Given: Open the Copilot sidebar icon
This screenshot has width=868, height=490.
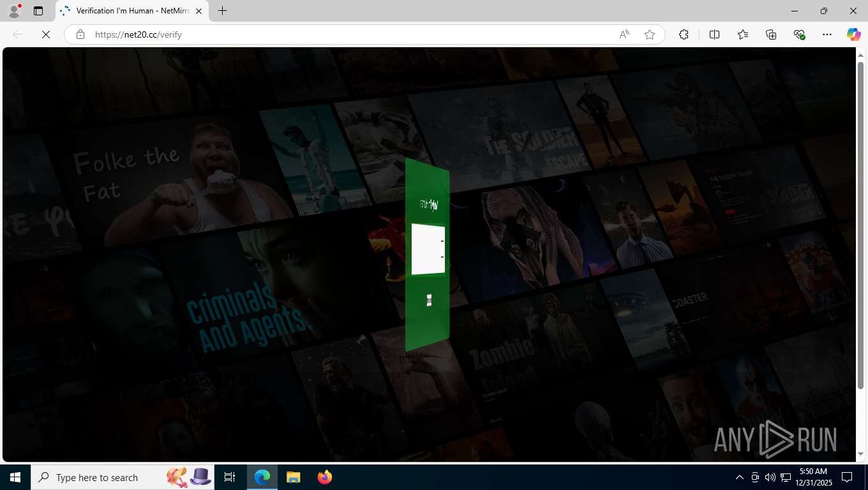Looking at the screenshot, I should coord(853,34).
